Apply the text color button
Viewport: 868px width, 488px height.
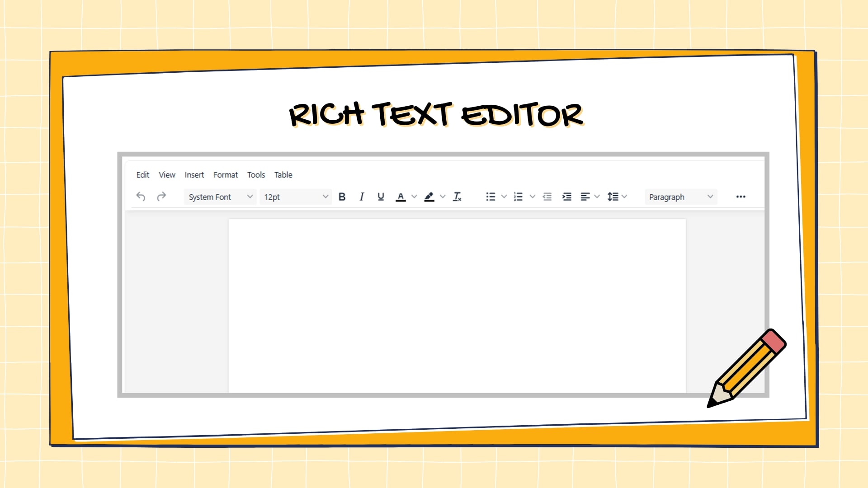tap(401, 197)
